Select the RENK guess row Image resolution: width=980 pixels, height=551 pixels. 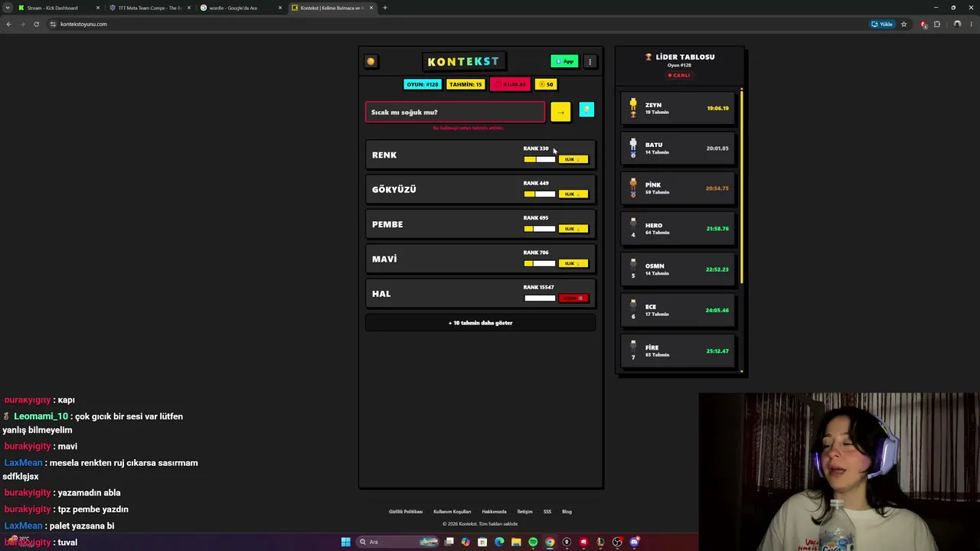coord(480,155)
